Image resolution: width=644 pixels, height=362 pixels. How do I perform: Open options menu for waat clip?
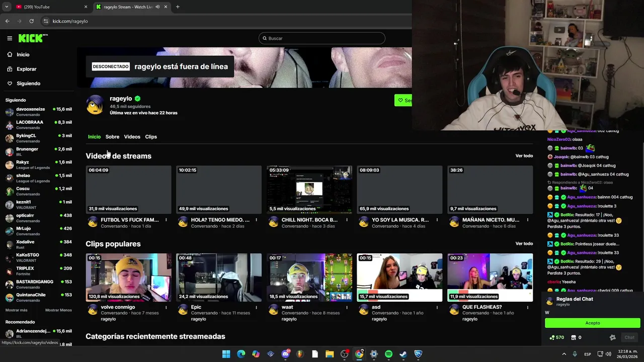point(347,307)
